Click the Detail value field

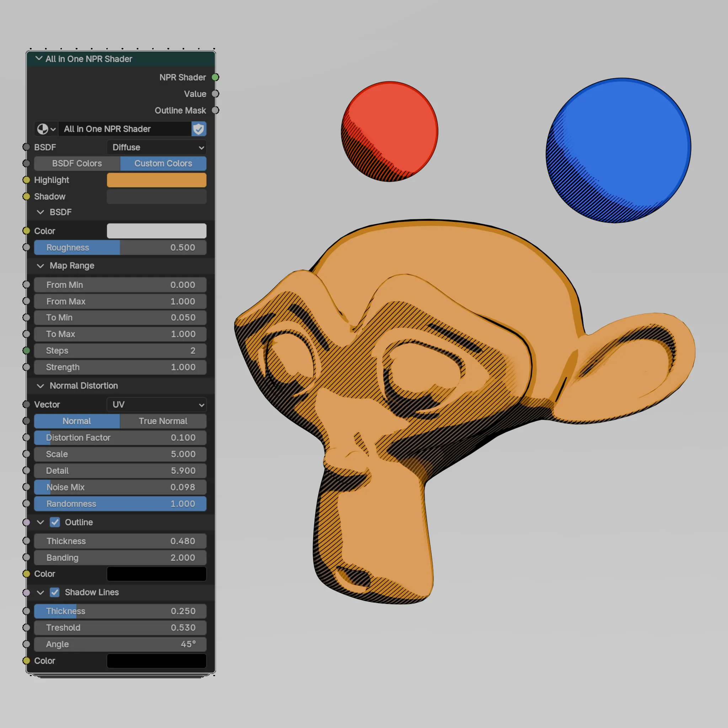coord(120,471)
